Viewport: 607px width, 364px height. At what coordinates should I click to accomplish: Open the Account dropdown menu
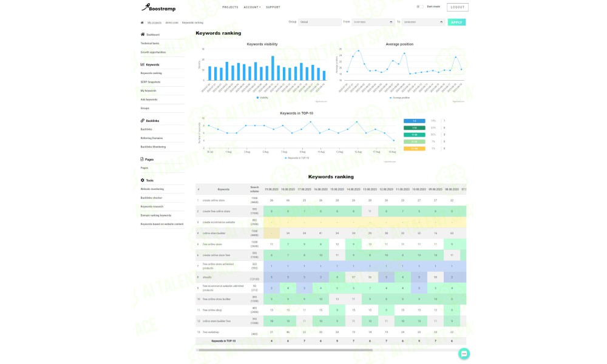click(252, 7)
